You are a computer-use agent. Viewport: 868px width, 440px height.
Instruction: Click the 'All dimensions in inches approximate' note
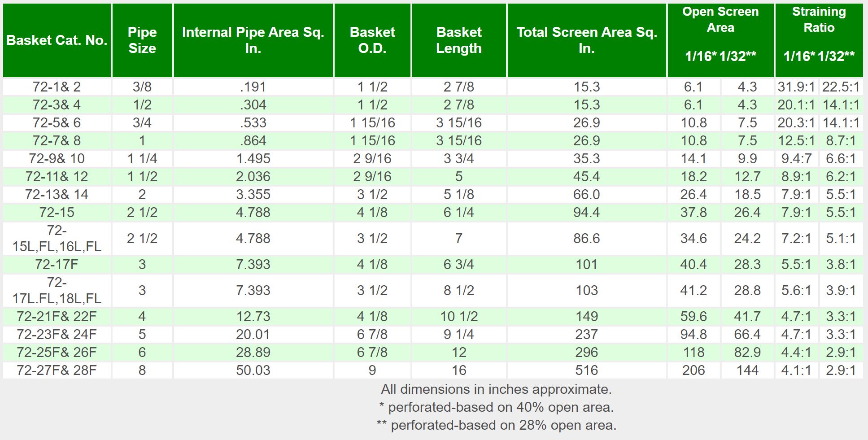pyautogui.click(x=496, y=389)
